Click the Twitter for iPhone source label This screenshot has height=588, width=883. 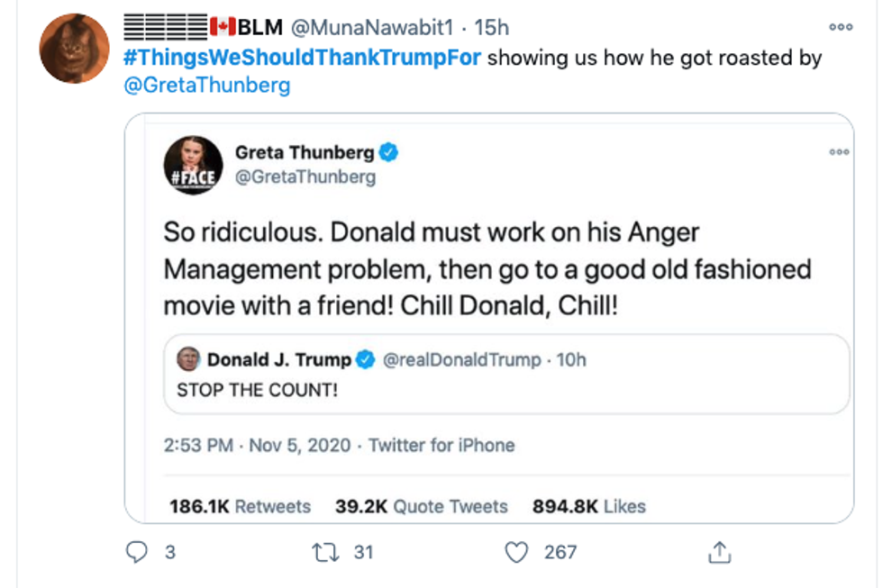tap(441, 445)
